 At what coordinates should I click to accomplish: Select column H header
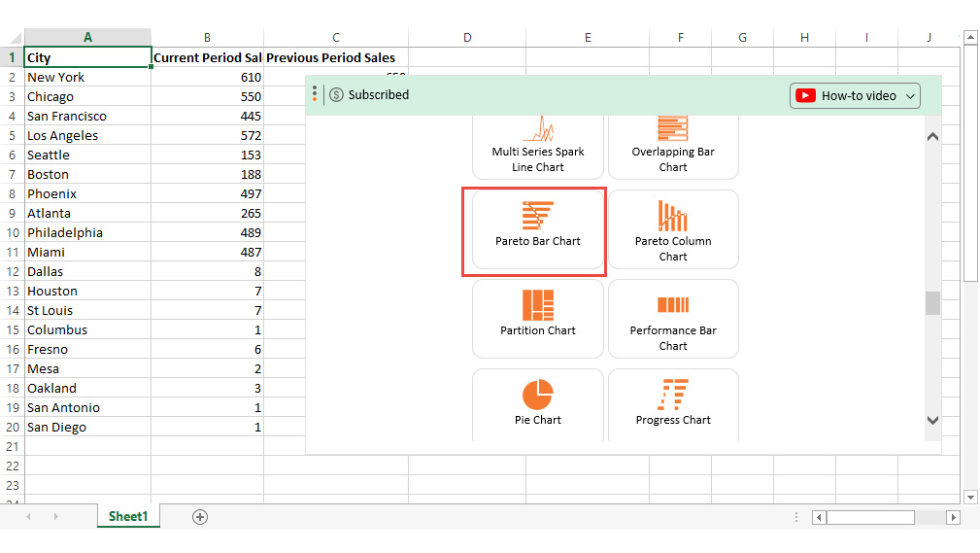(x=804, y=38)
